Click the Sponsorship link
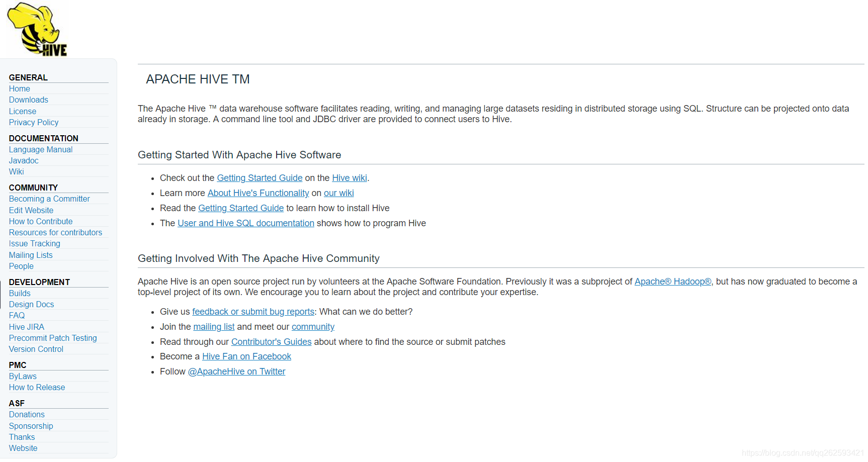The width and height of the screenshot is (868, 462). 31,426
